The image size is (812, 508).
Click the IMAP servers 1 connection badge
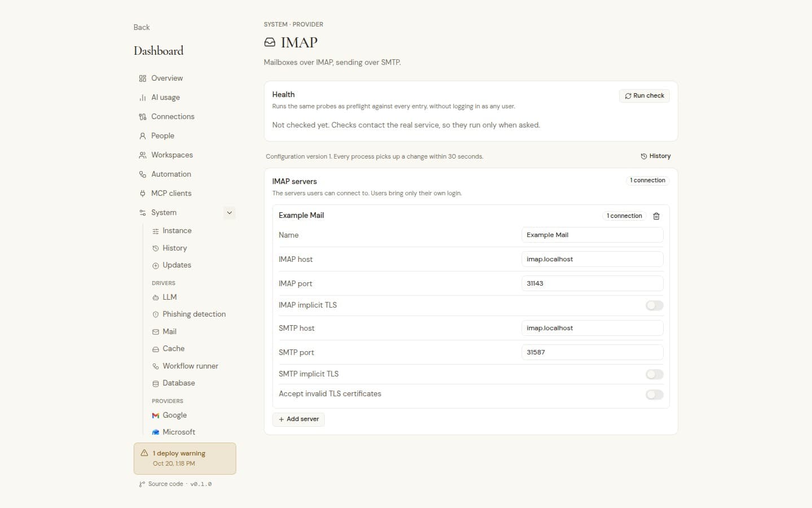click(647, 181)
